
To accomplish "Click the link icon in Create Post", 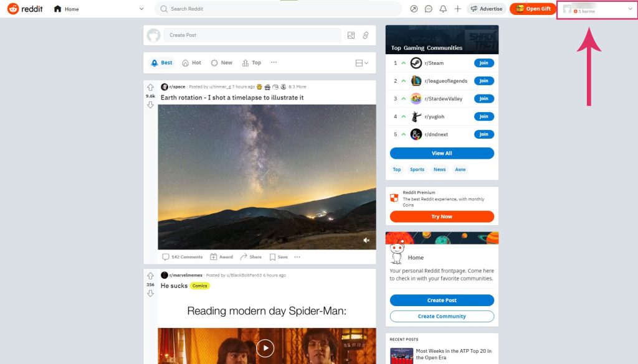I will pyautogui.click(x=366, y=35).
